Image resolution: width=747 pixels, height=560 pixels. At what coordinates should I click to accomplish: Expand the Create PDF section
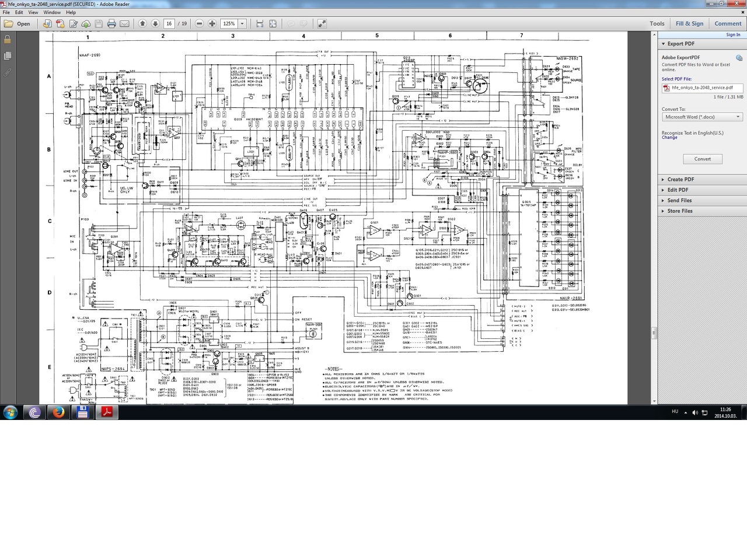(x=701, y=180)
